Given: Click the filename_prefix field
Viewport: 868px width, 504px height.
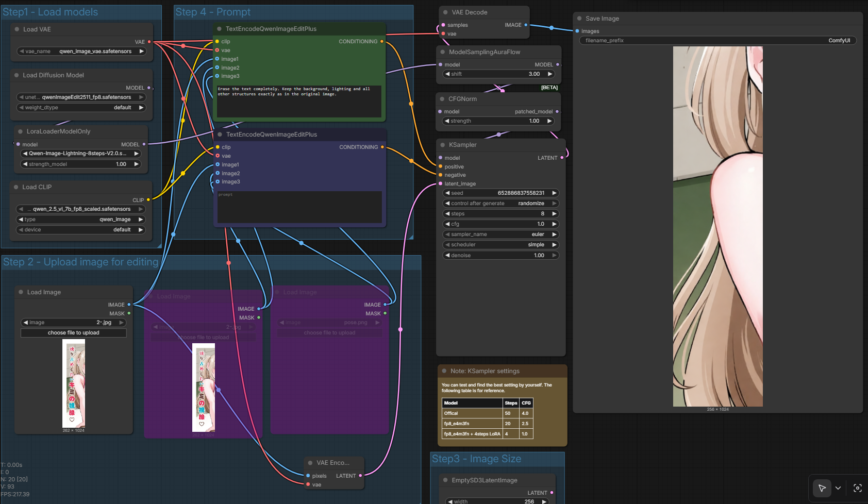Looking at the screenshot, I should click(x=718, y=40).
